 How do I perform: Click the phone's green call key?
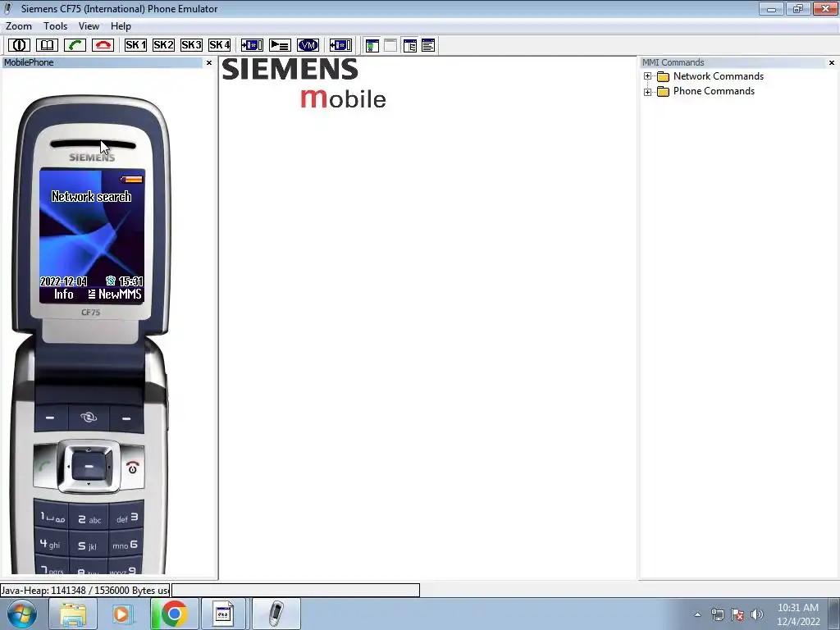tap(45, 466)
